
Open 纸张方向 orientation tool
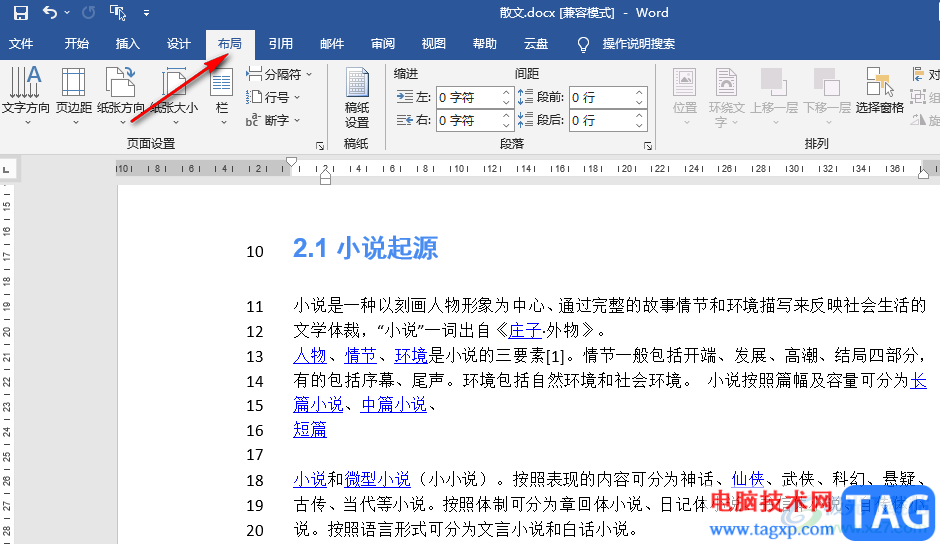[121, 95]
